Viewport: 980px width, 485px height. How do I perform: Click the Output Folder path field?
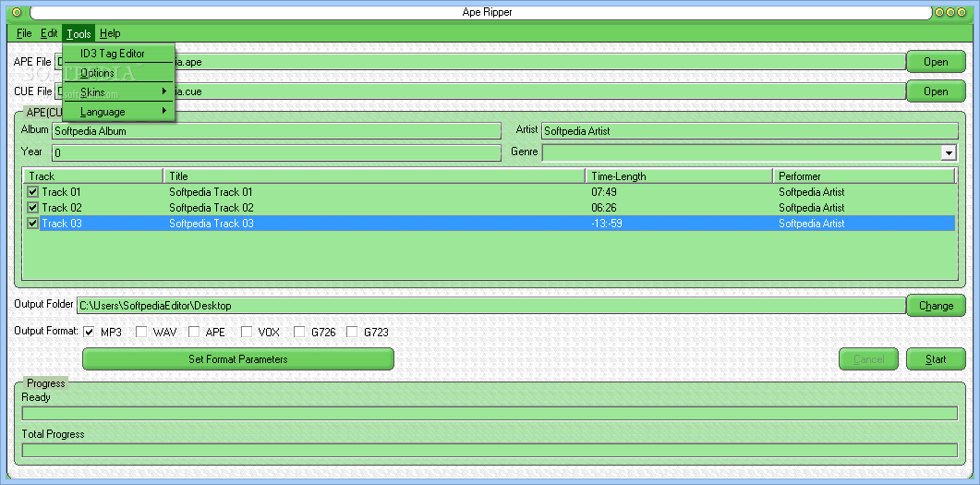(x=490, y=306)
